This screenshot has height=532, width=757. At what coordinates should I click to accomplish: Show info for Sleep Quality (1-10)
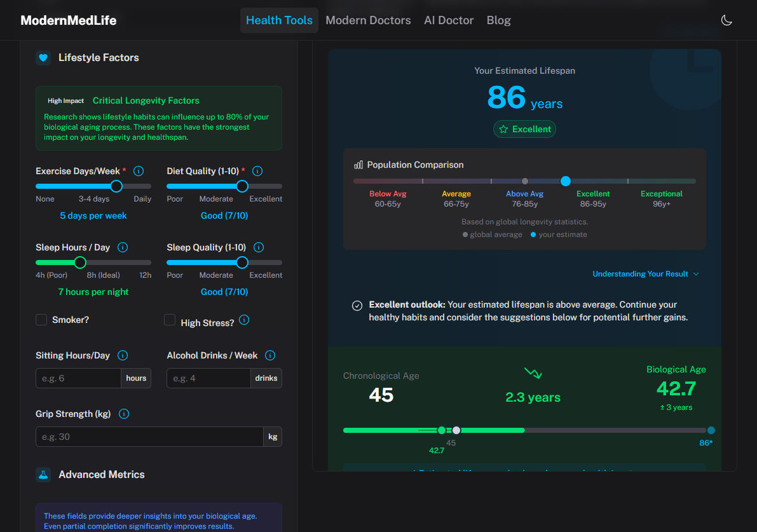click(x=259, y=247)
